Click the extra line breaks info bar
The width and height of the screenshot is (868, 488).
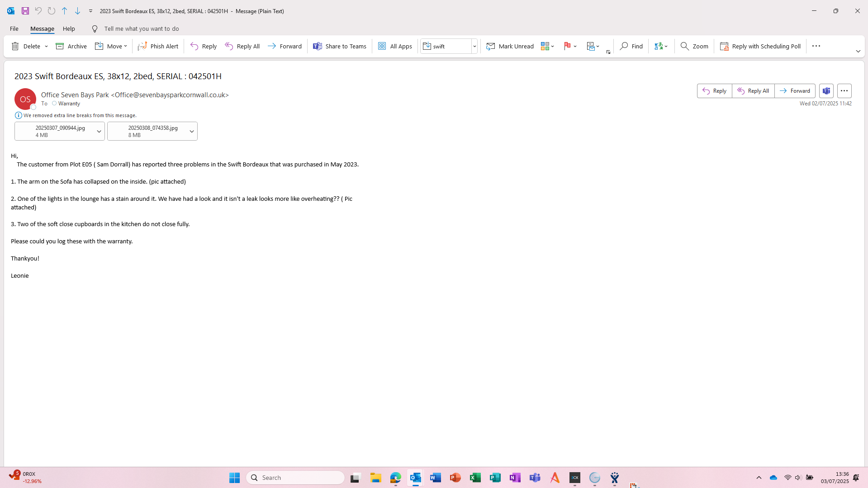pos(76,115)
